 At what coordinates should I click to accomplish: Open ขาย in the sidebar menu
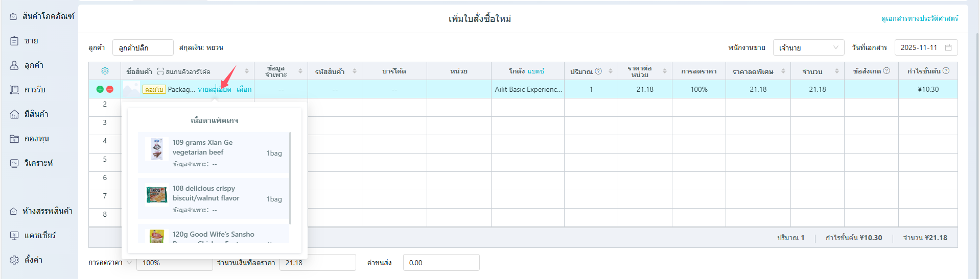pos(31,41)
